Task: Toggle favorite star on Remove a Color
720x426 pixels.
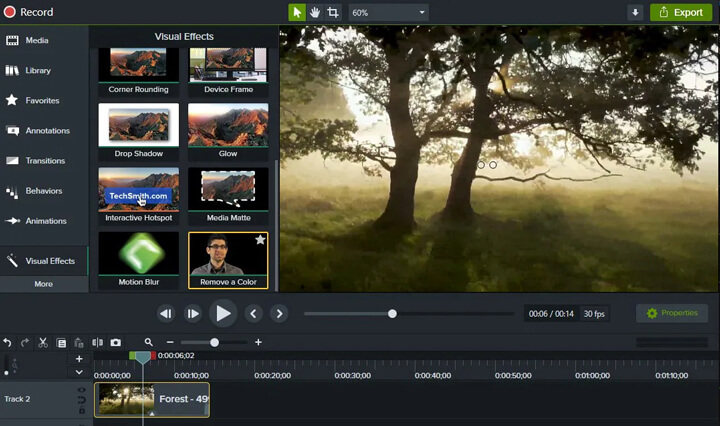Action: 260,240
